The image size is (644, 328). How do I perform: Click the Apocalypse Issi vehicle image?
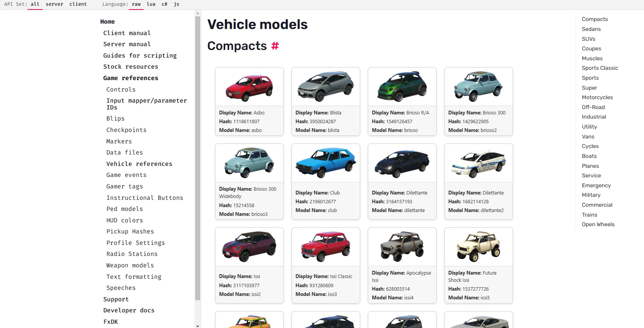(x=402, y=247)
